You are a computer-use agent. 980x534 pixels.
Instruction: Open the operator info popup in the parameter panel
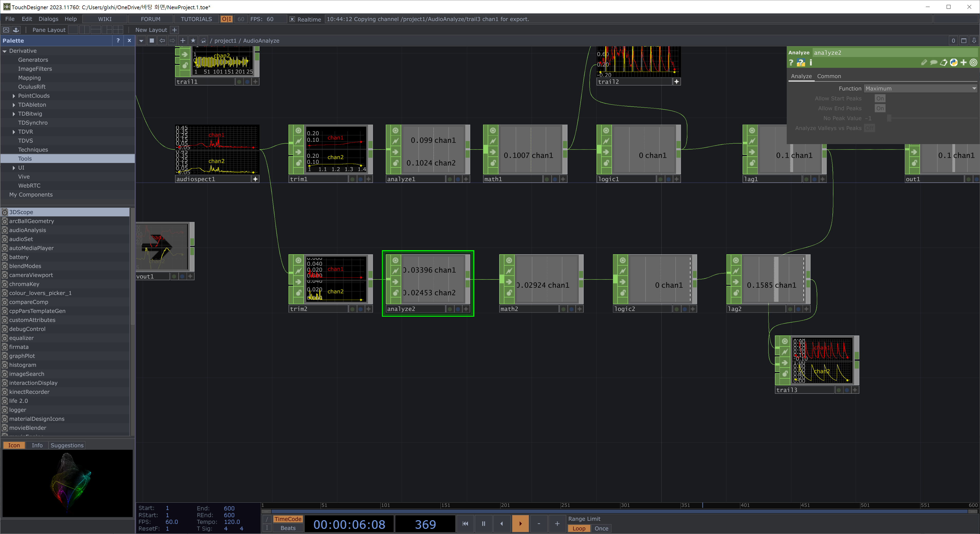pyautogui.click(x=811, y=62)
